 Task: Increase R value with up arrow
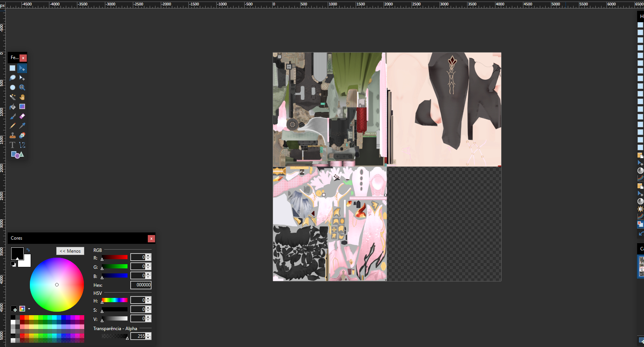(149, 255)
